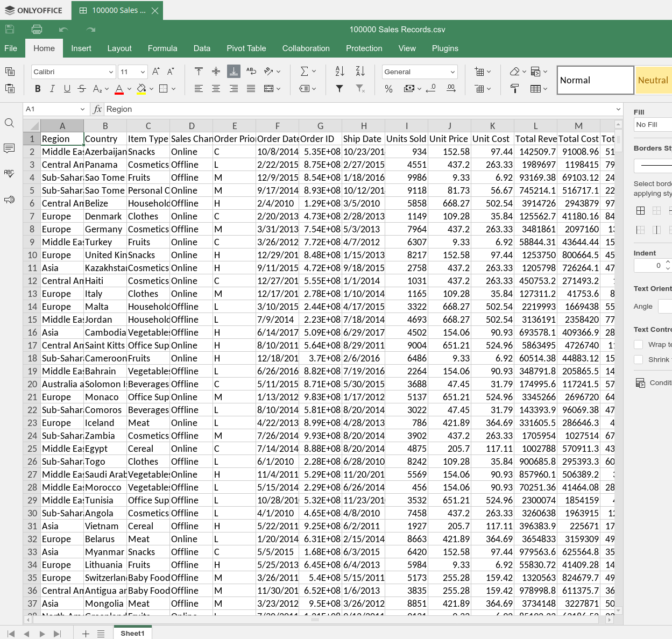Select cell containing Azerbaijan

[105, 152]
